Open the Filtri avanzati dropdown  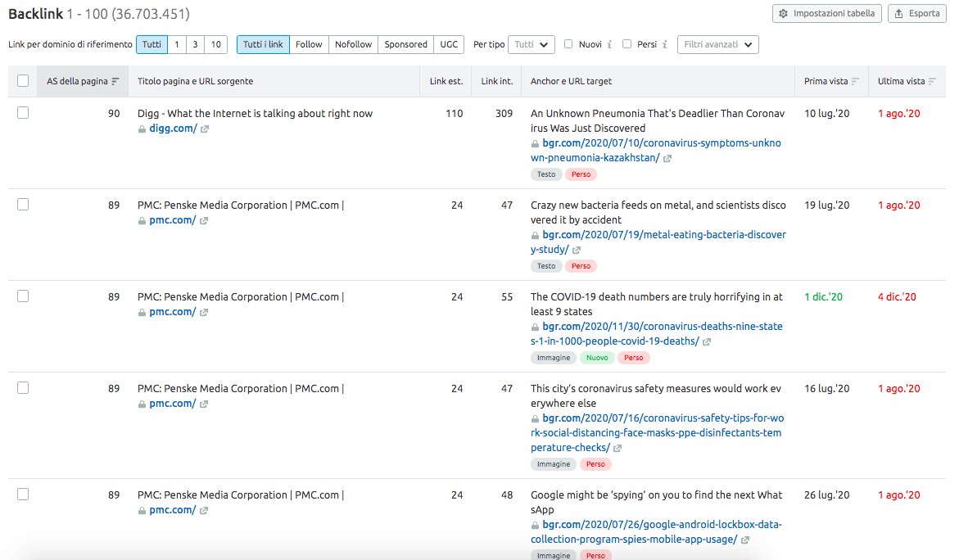pos(718,44)
